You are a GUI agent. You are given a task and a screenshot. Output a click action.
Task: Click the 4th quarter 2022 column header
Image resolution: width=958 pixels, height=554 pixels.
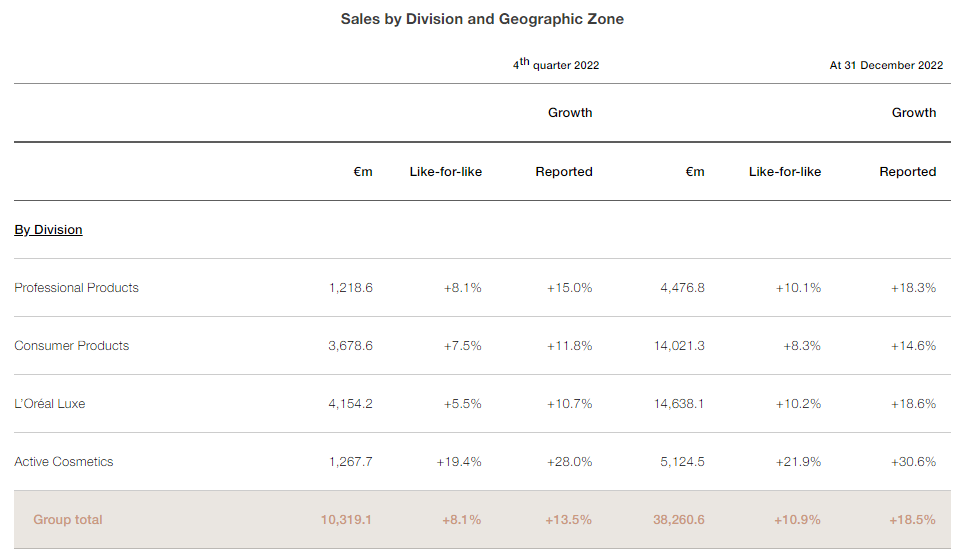pos(556,65)
